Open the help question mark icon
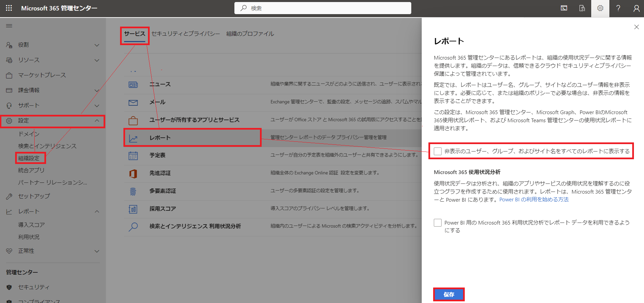This screenshot has width=644, height=303. pyautogui.click(x=618, y=8)
